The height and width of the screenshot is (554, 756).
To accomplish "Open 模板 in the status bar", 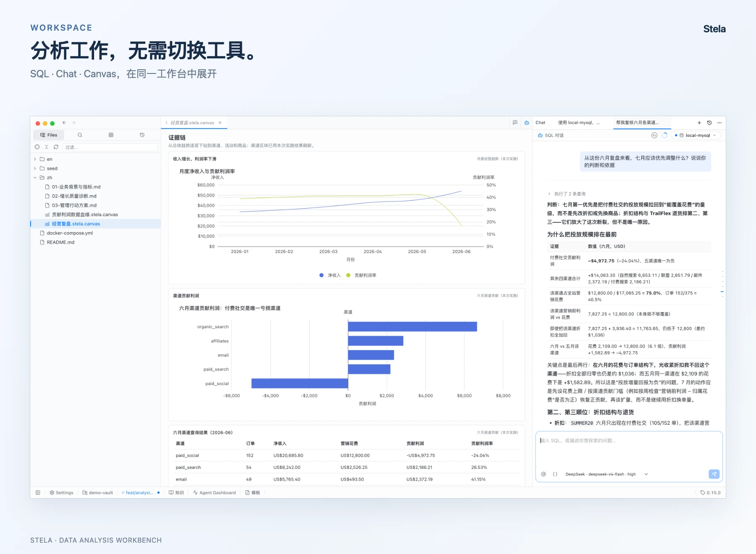I will [x=252, y=493].
